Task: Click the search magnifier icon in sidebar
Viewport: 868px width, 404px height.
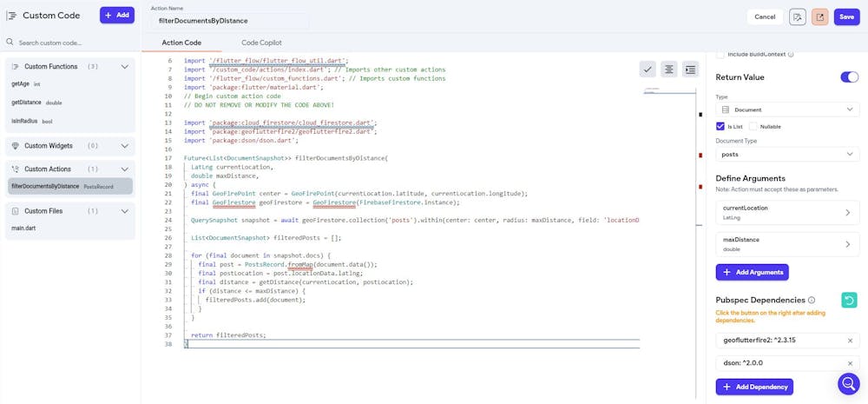Action: (10, 42)
